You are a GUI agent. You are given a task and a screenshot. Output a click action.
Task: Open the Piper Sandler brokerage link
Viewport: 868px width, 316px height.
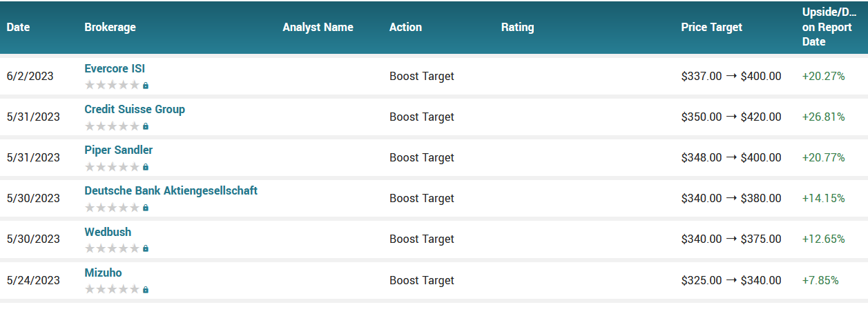[x=119, y=150]
